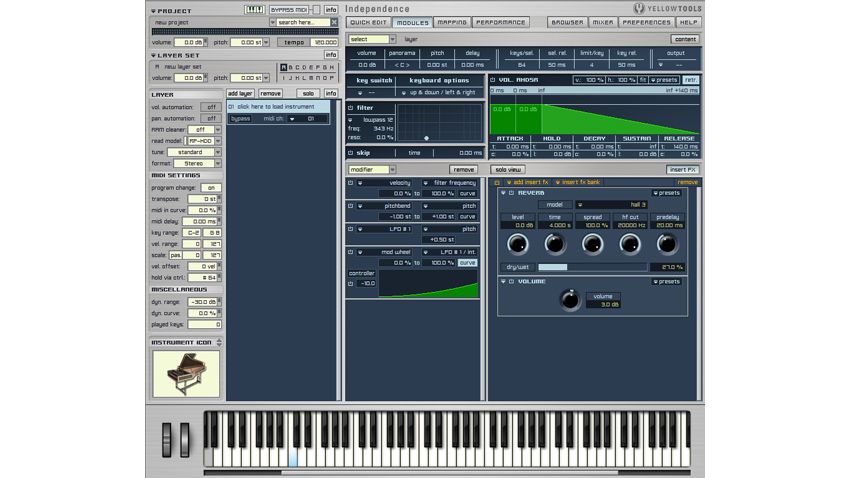Screen dimensions: 850x478
Task: Switch to the Mapping tab
Action: (451, 22)
